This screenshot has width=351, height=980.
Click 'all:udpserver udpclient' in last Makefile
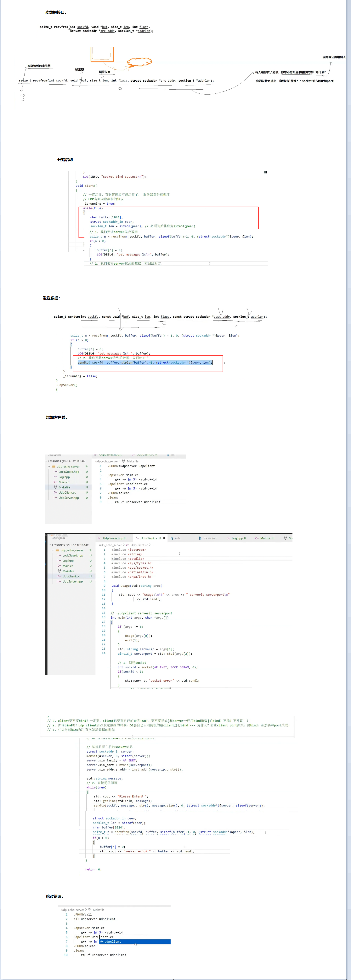(94, 919)
